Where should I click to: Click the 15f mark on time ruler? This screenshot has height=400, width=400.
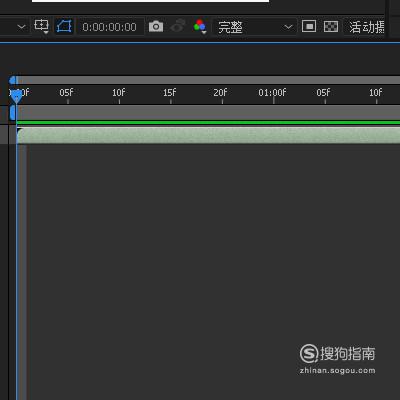(x=170, y=93)
